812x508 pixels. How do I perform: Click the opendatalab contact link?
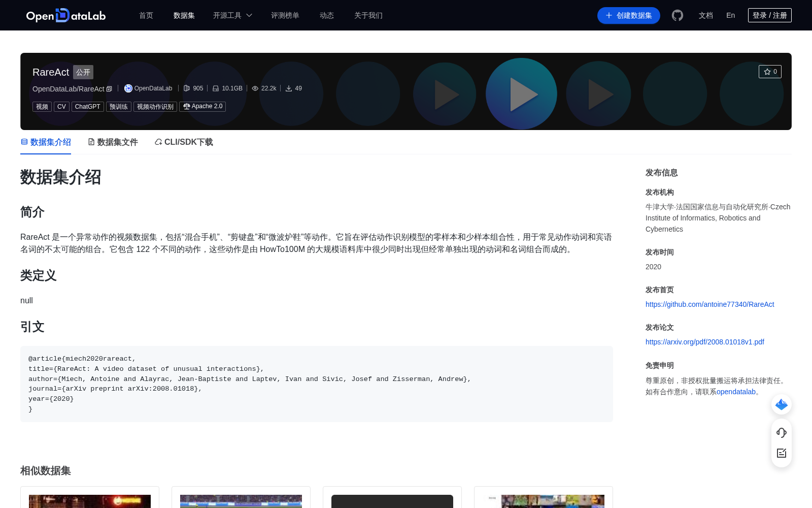736,392
